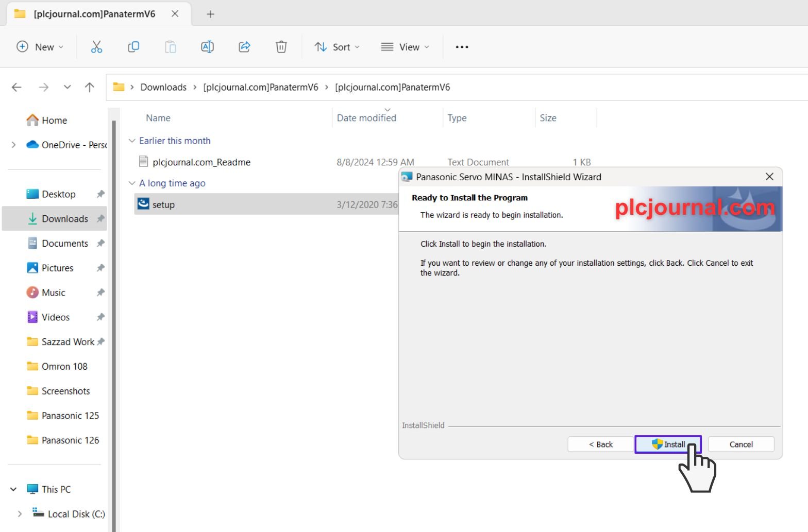Collapse the Earlier this month group
Screen dimensions: 808x532
click(132, 141)
